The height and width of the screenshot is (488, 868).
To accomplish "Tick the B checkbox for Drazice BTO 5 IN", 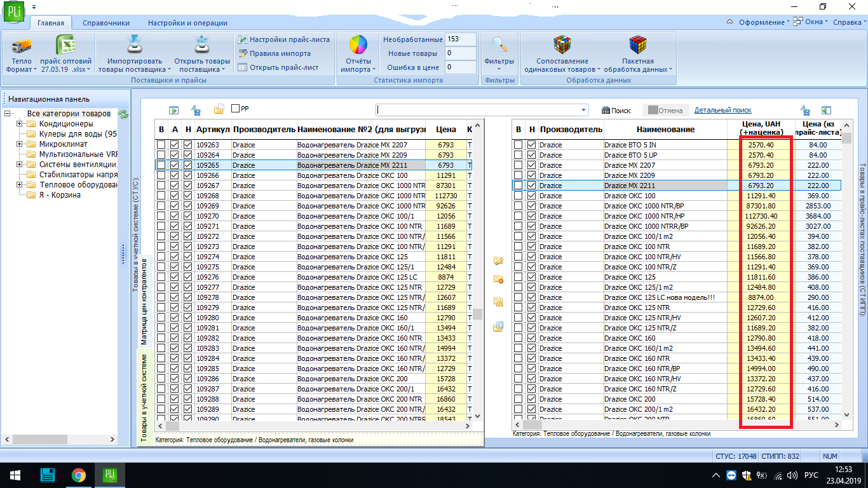I will point(519,145).
